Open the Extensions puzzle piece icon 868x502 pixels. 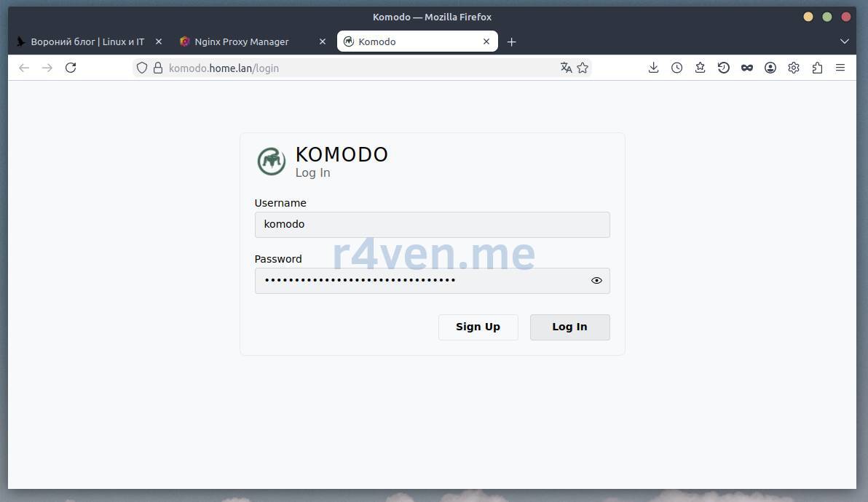click(817, 68)
